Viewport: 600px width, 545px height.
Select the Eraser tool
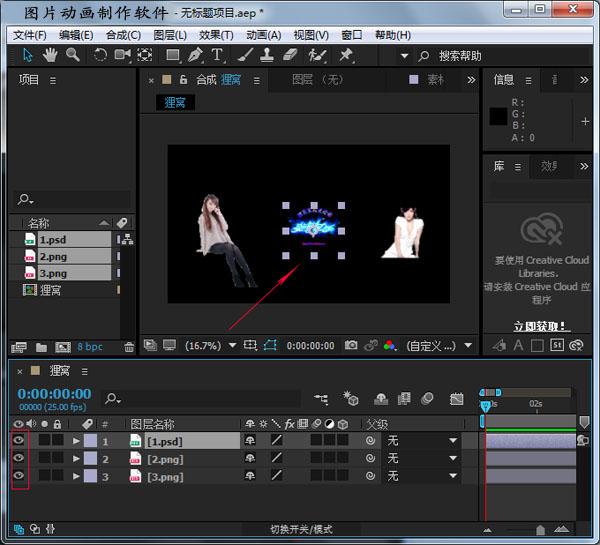tap(290, 55)
